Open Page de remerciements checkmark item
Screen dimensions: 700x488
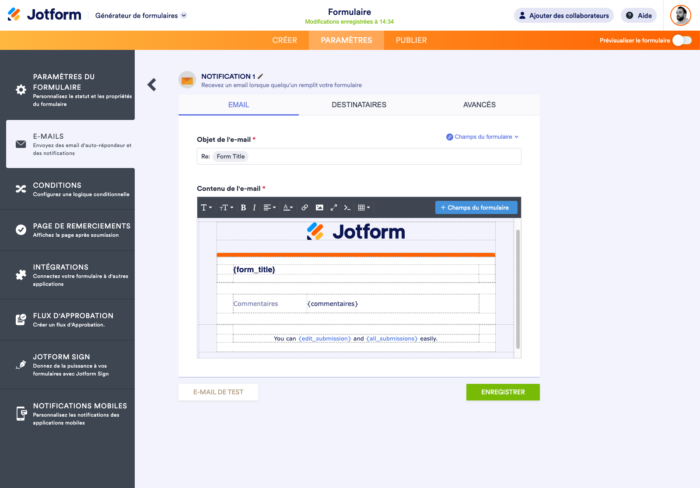67,230
